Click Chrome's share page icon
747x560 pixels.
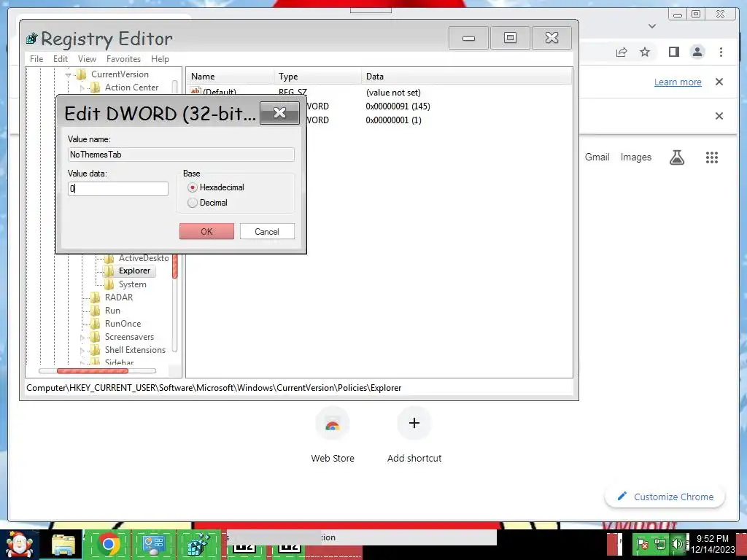tap(622, 52)
